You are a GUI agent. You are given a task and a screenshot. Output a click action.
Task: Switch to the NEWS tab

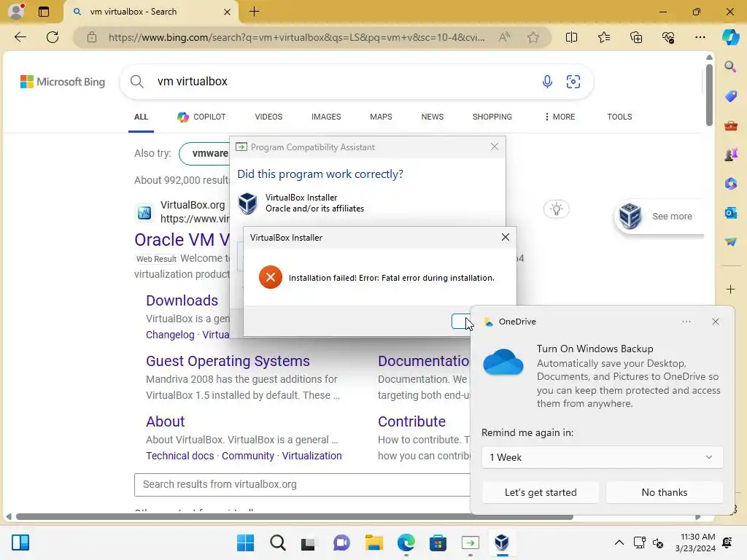(432, 117)
